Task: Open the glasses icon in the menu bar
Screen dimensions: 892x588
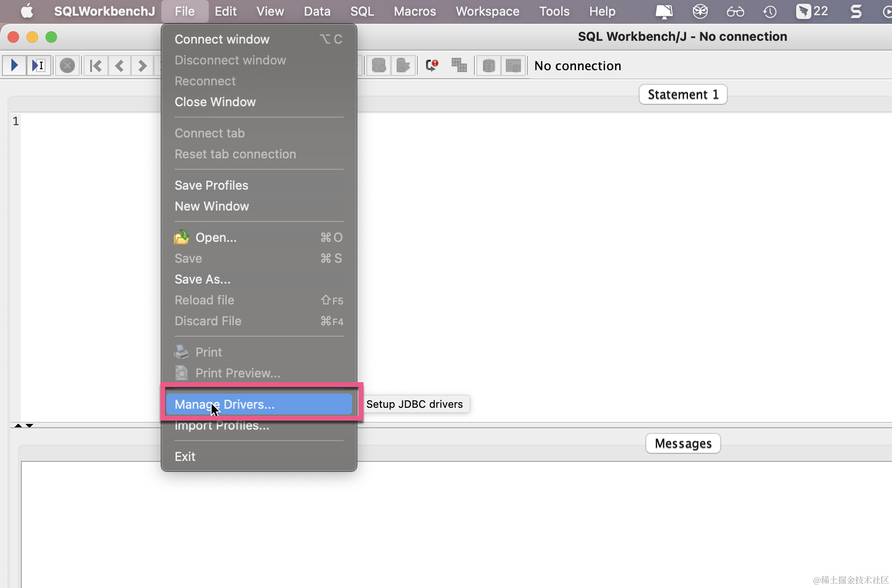Action: point(735,11)
